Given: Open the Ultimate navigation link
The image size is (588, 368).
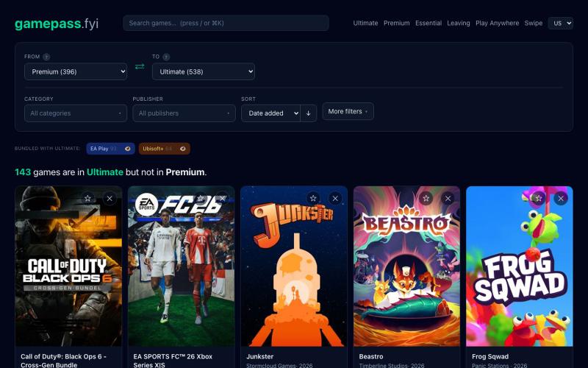Looking at the screenshot, I should coord(365,23).
